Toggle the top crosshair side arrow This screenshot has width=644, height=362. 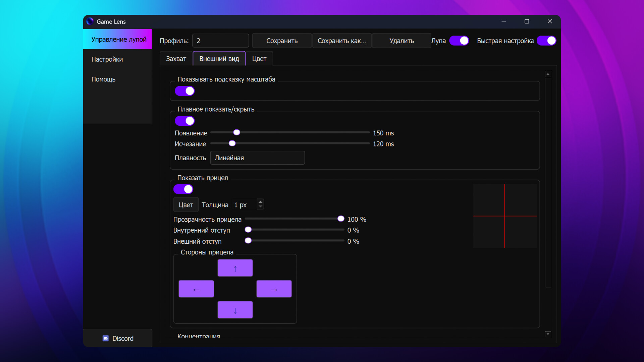[x=235, y=268]
